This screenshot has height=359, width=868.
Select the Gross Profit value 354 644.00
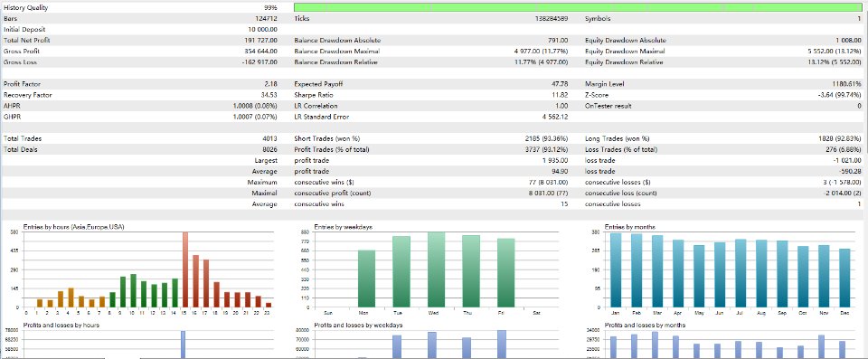pyautogui.click(x=260, y=51)
